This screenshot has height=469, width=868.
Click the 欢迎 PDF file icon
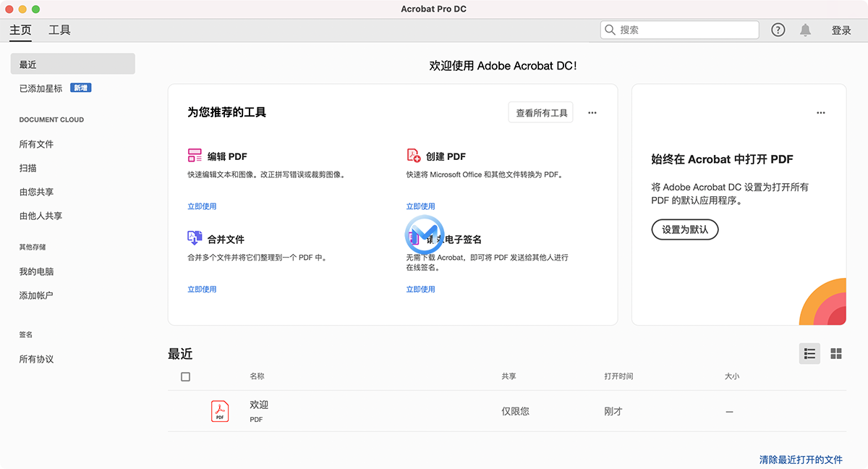tap(219, 411)
